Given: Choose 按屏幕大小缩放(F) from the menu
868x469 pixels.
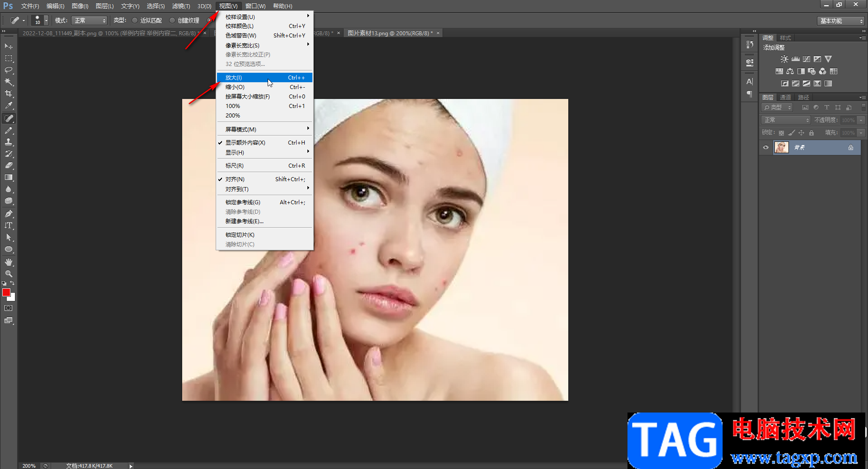Looking at the screenshot, I should point(264,97).
